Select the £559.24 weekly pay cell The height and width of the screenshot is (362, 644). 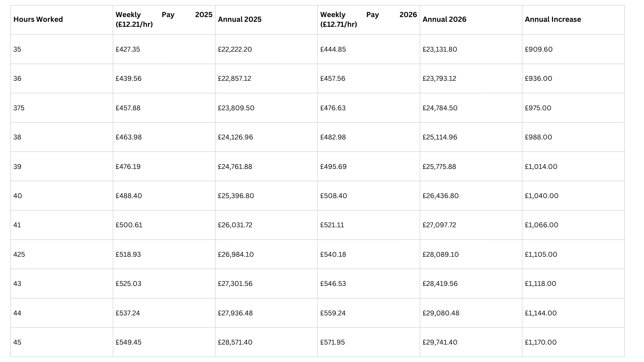[333, 313]
